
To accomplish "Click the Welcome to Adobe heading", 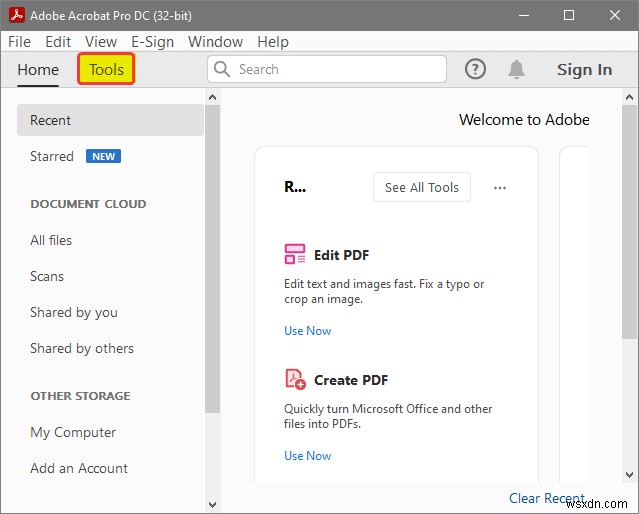I will pos(524,119).
